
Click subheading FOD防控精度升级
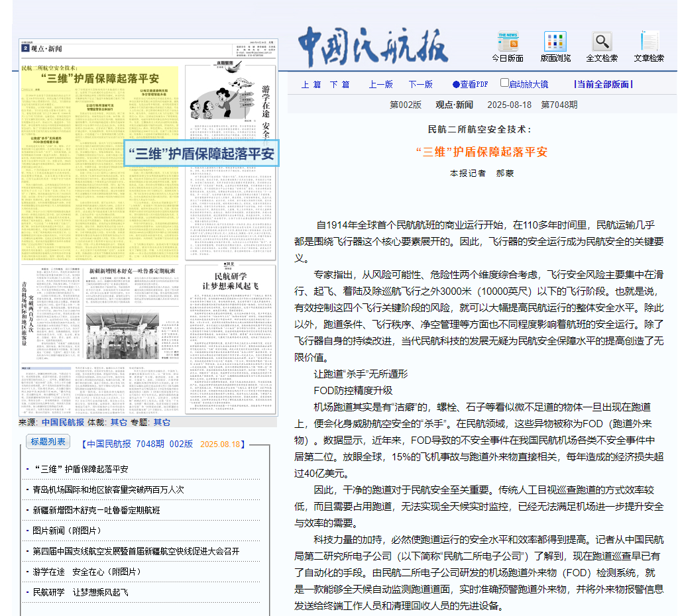(x=353, y=390)
